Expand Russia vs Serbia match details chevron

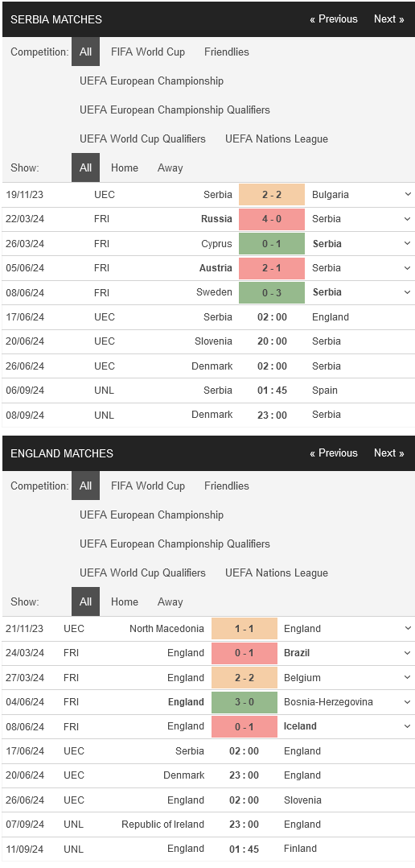[408, 219]
